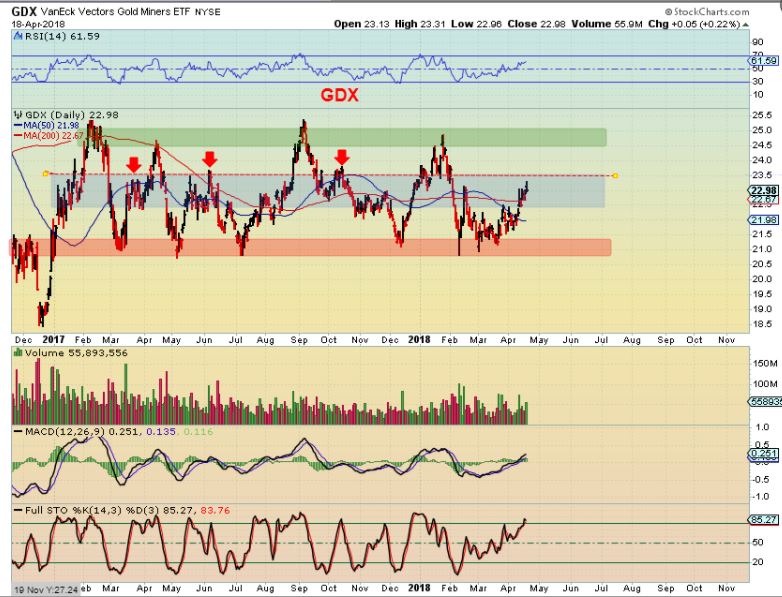Click the red MA(200) line legend marker
782x597 pixels.
[x=18, y=136]
